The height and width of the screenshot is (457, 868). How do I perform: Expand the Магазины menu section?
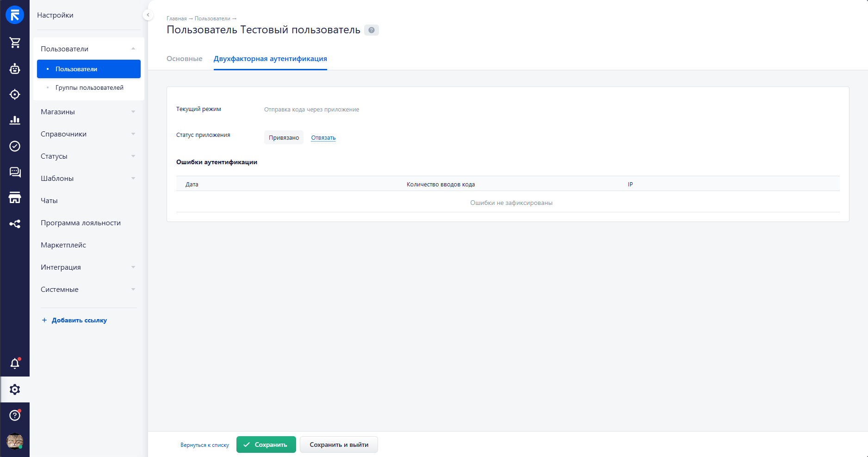tap(88, 112)
